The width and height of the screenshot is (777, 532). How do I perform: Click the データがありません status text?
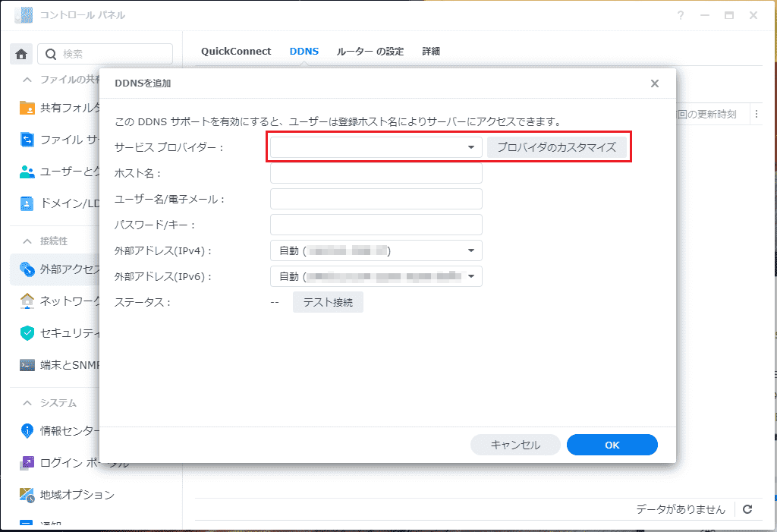[x=681, y=509]
